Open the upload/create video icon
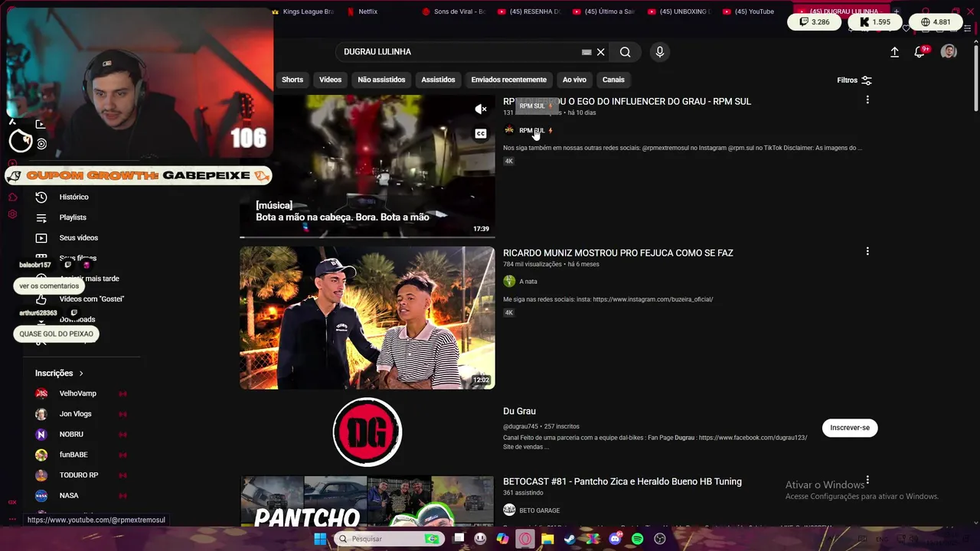 pos(894,52)
